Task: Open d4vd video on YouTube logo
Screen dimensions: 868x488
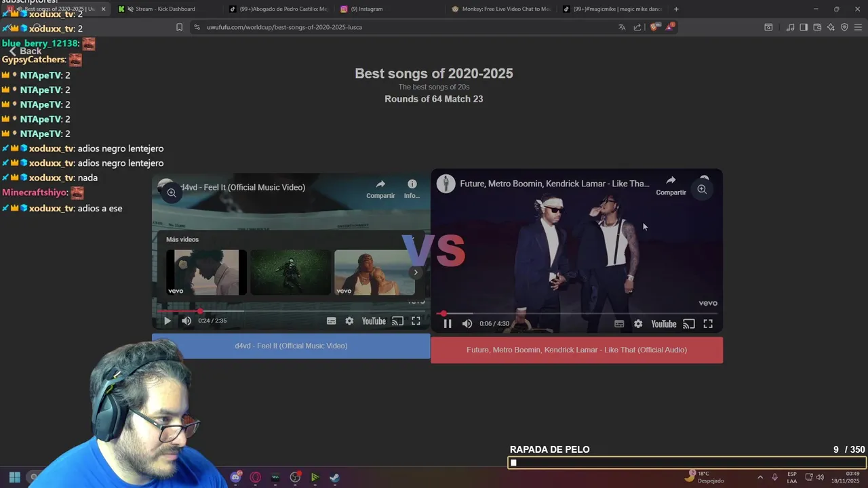Action: click(374, 321)
